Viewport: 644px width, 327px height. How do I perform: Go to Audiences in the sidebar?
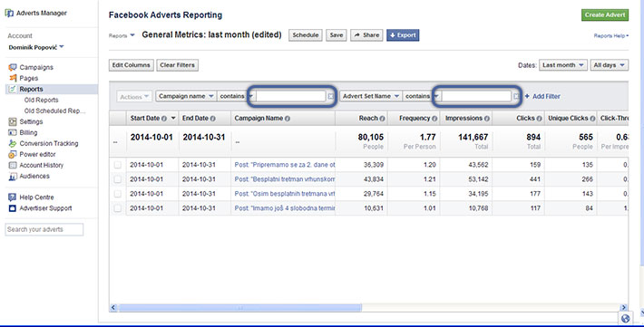point(34,177)
